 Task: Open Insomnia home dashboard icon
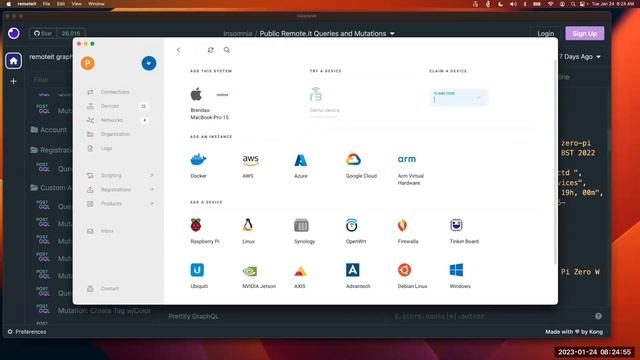(x=13, y=61)
